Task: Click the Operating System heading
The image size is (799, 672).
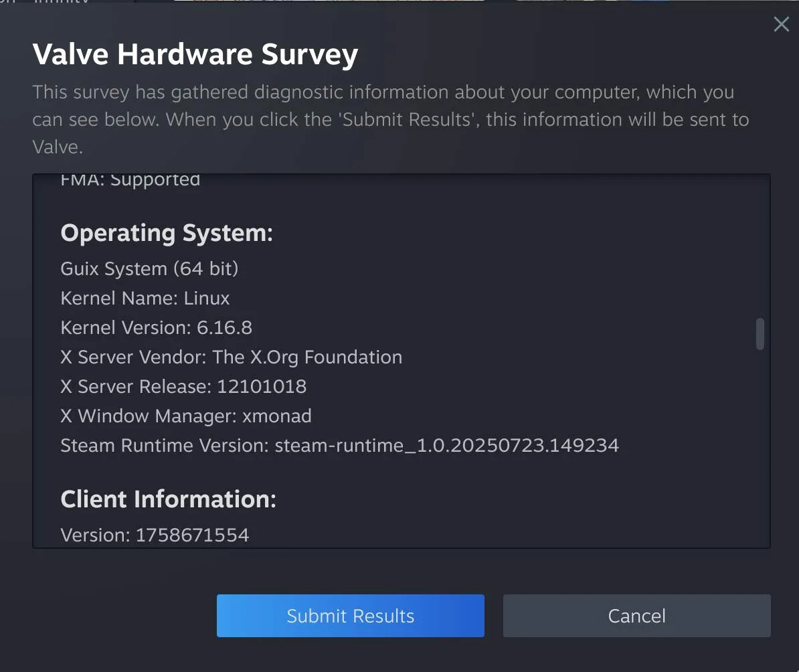Action: pos(167,233)
